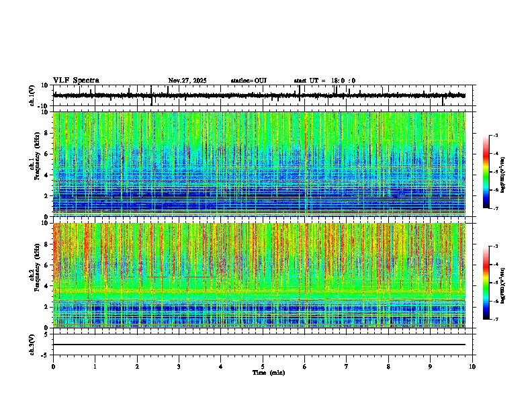The image size is (532, 411).
Task: Click the ch.1 voltage waveform trace
Action: (x=259, y=95)
